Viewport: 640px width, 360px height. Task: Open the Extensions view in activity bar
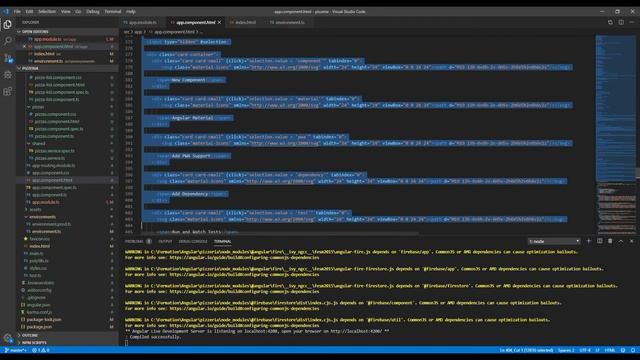7,91
